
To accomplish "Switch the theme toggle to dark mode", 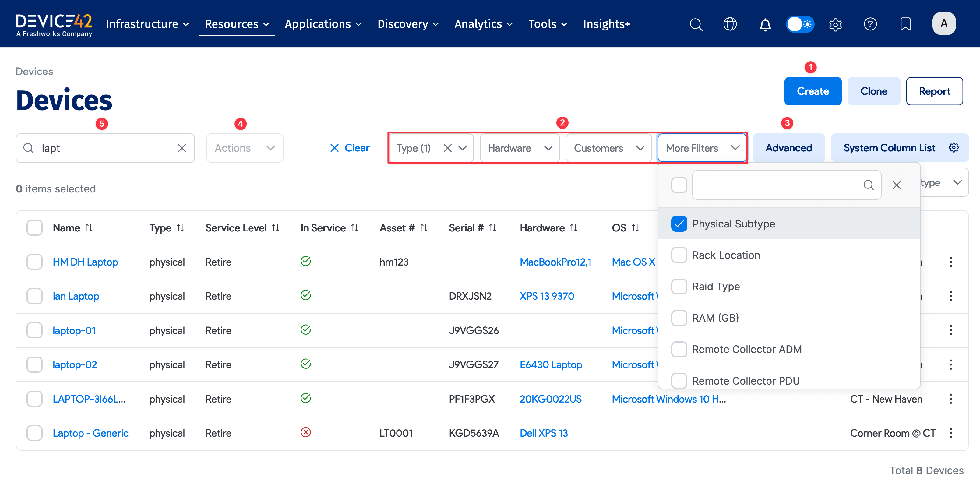I will (x=800, y=24).
